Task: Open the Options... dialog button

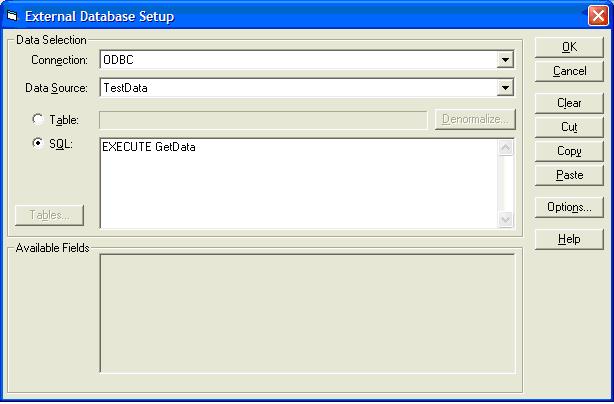Action: tap(569, 207)
